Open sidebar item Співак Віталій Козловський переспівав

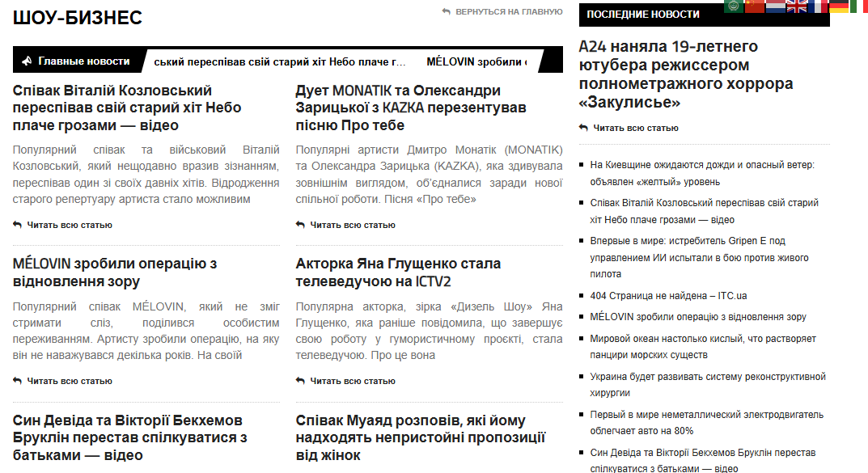click(704, 211)
